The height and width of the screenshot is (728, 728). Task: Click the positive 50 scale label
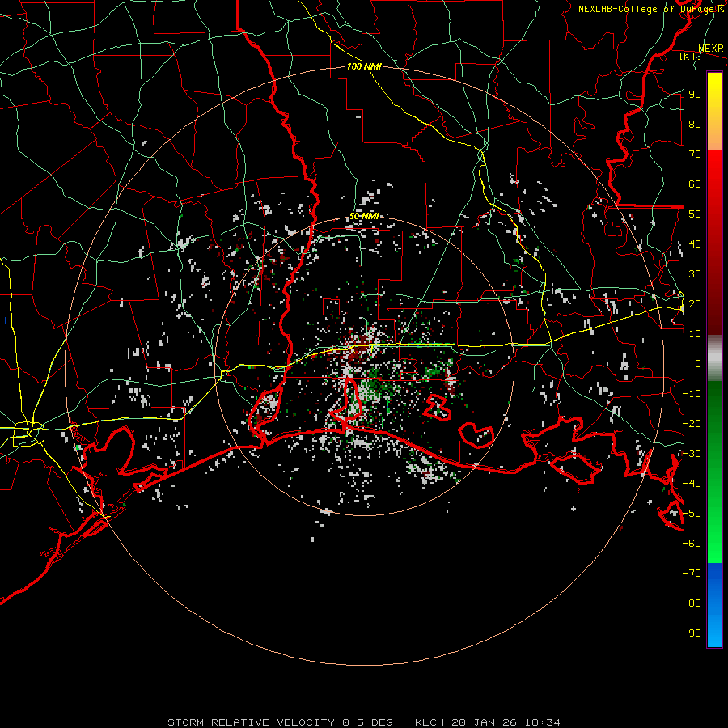(695, 214)
